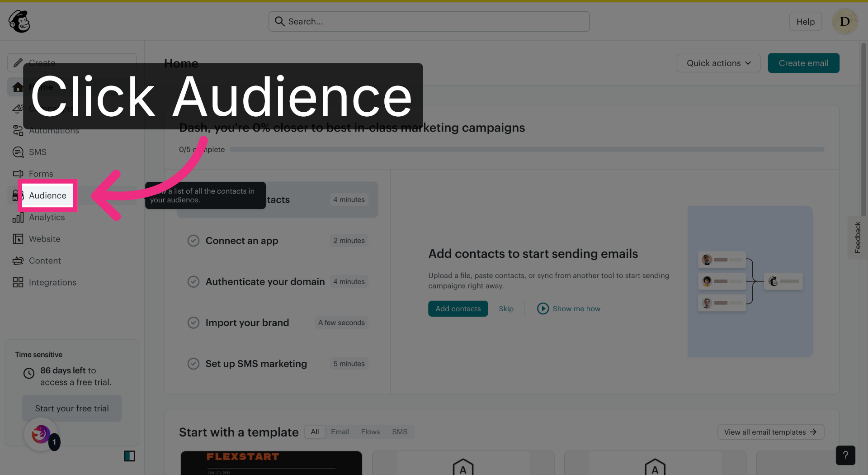
Task: Select the Flows template tab
Action: [370, 432]
